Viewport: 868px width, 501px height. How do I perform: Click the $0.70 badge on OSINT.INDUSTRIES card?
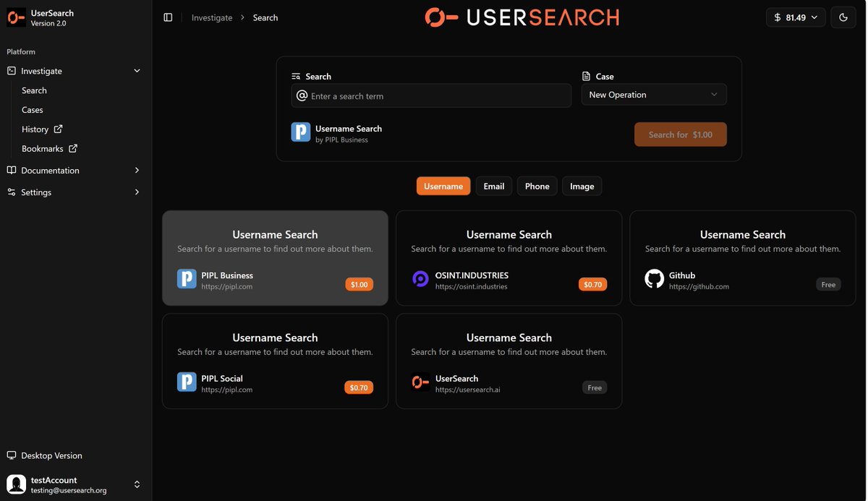592,285
